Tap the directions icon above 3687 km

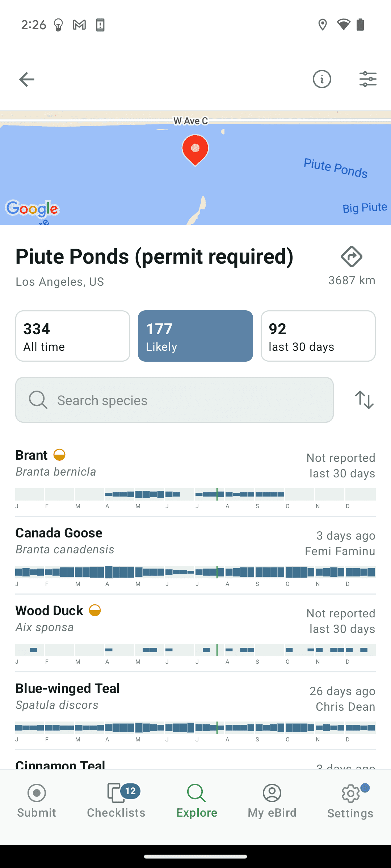pyautogui.click(x=352, y=257)
